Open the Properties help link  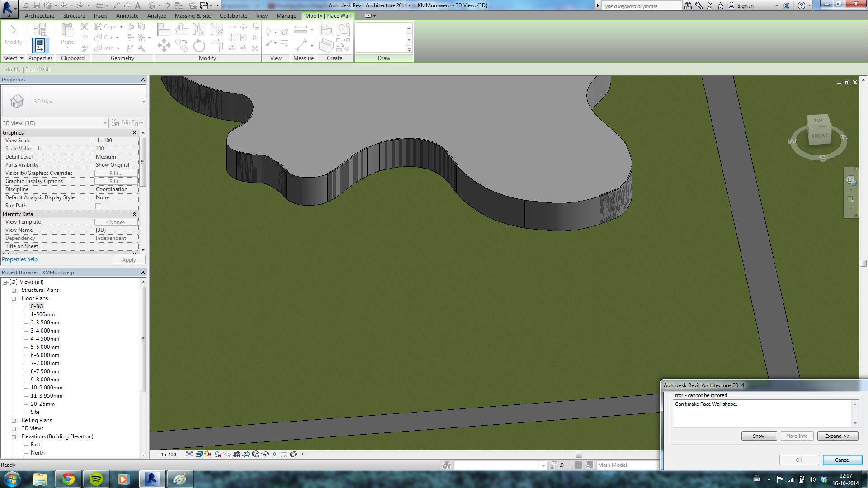20,259
